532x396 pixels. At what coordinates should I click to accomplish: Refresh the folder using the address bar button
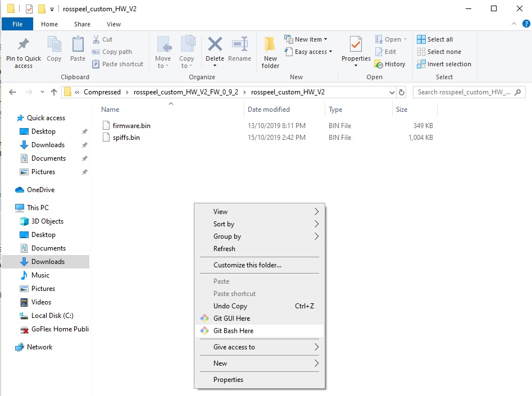tap(401, 92)
